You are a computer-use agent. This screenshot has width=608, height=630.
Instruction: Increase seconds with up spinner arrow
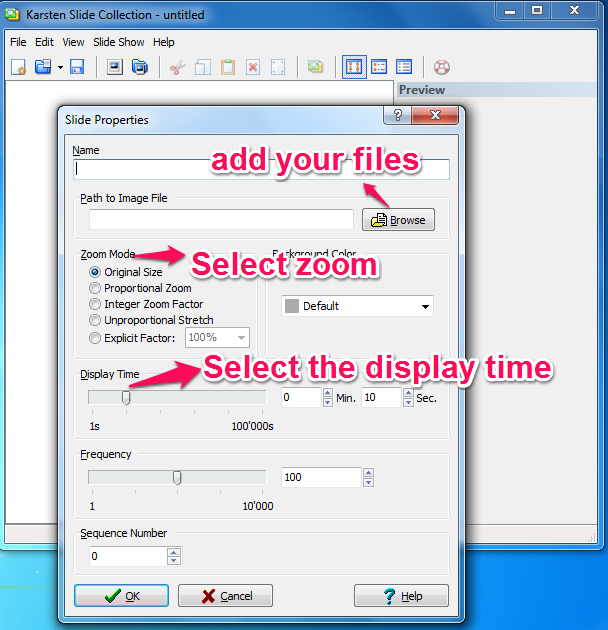pyautogui.click(x=408, y=393)
